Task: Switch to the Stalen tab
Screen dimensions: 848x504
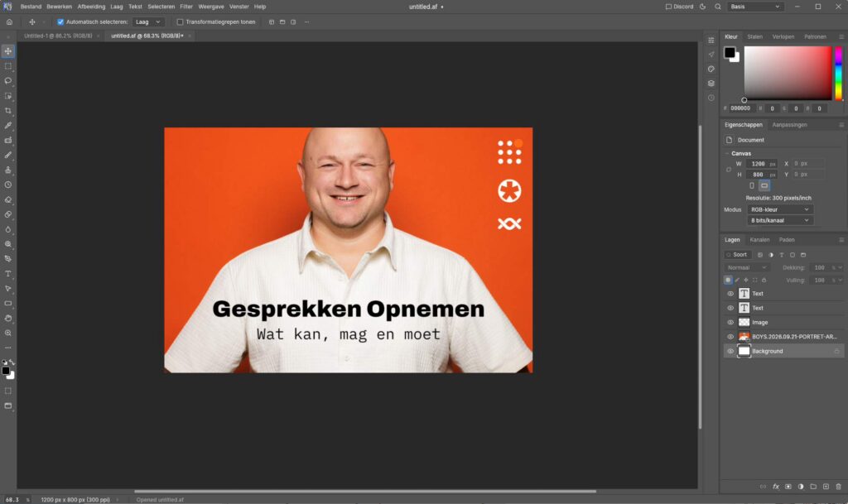Action: pyautogui.click(x=754, y=36)
